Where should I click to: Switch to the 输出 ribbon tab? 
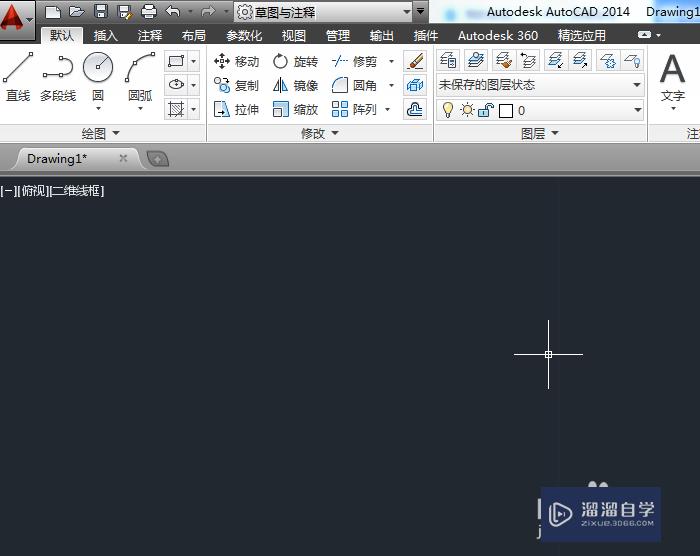pos(382,35)
